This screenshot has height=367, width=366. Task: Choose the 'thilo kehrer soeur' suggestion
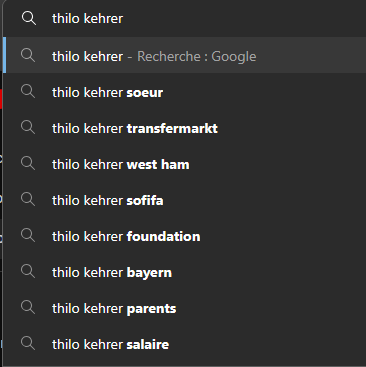tap(186, 92)
